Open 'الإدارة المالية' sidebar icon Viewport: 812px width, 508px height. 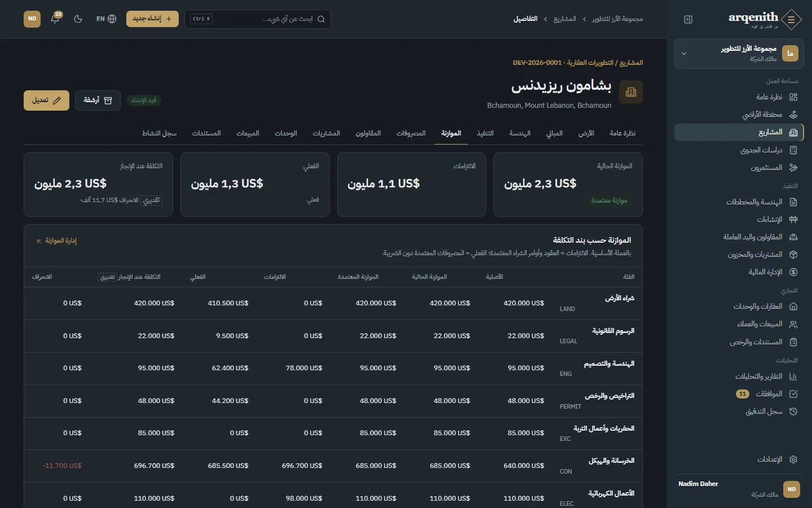coord(793,272)
